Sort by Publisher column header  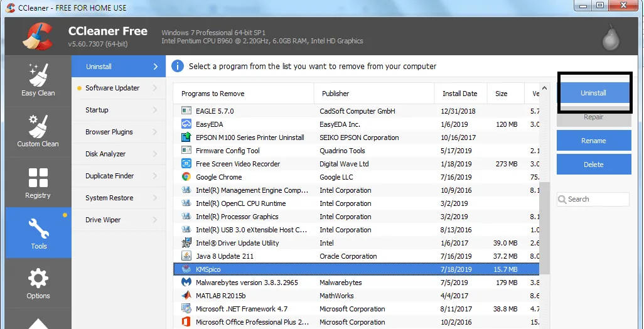coord(374,94)
